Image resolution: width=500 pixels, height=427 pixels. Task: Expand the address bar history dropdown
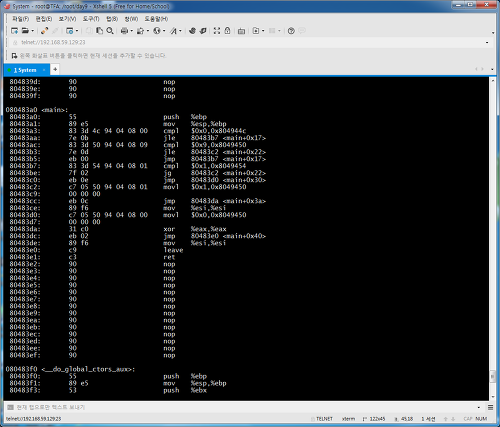click(487, 43)
